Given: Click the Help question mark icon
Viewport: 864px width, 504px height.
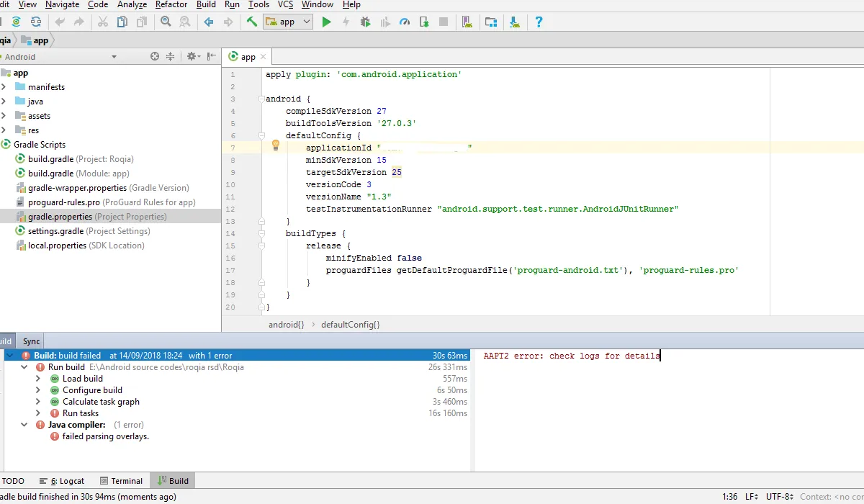Looking at the screenshot, I should click(539, 22).
